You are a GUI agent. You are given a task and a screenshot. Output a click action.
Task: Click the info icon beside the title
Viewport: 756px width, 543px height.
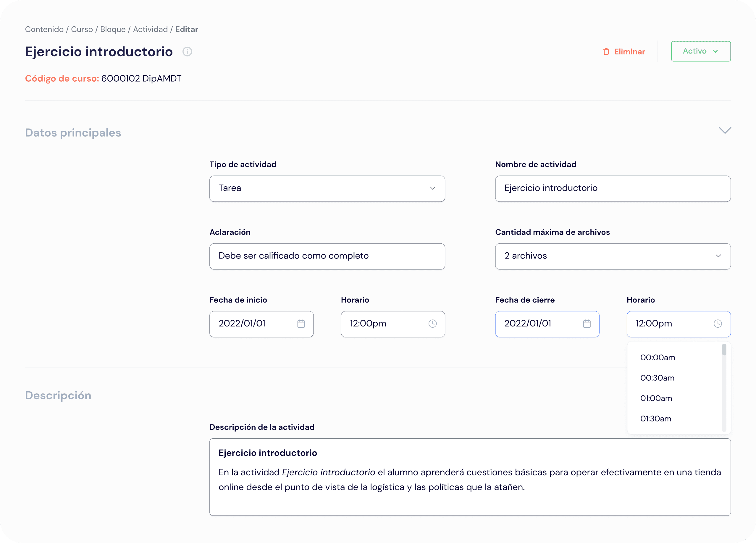point(187,52)
